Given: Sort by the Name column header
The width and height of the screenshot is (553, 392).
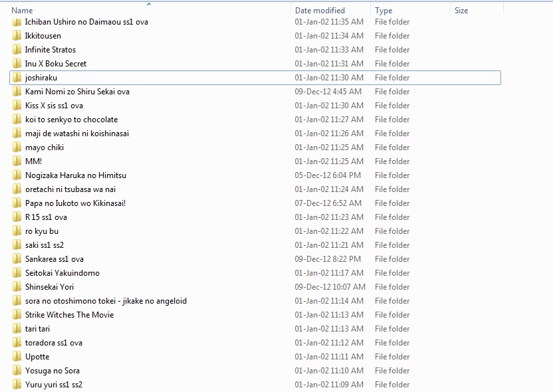Looking at the screenshot, I should coord(22,11).
